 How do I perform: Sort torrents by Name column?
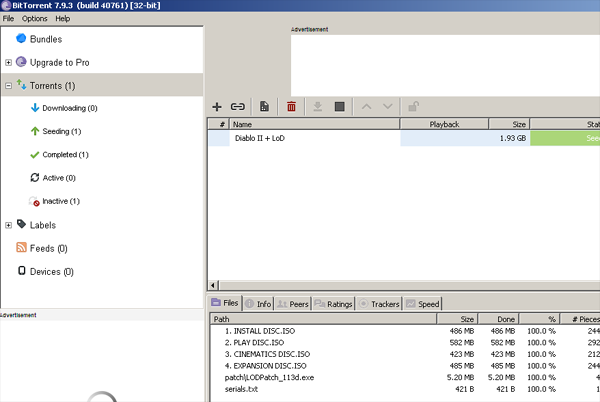pyautogui.click(x=314, y=124)
